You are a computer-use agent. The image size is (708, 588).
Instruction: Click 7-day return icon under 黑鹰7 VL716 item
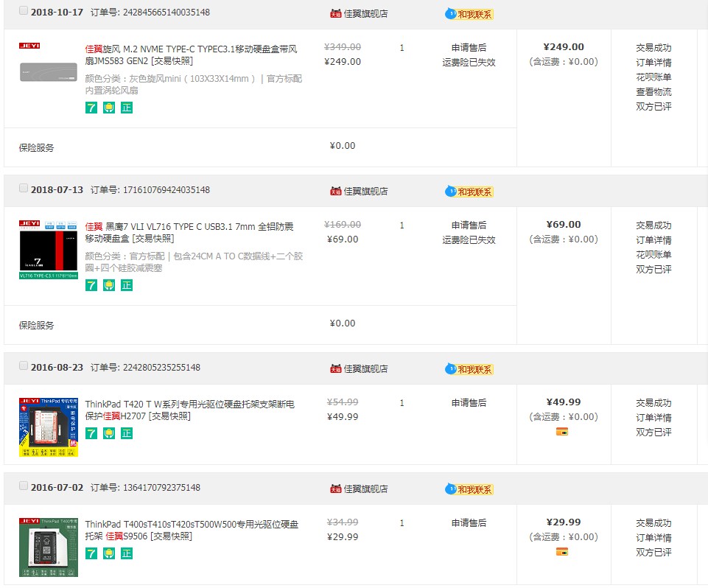[91, 285]
